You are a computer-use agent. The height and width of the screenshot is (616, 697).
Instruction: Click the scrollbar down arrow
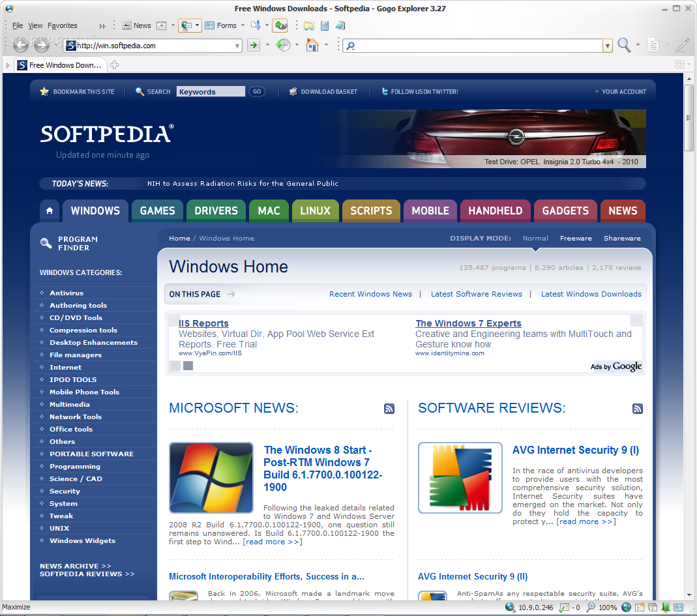(689, 594)
